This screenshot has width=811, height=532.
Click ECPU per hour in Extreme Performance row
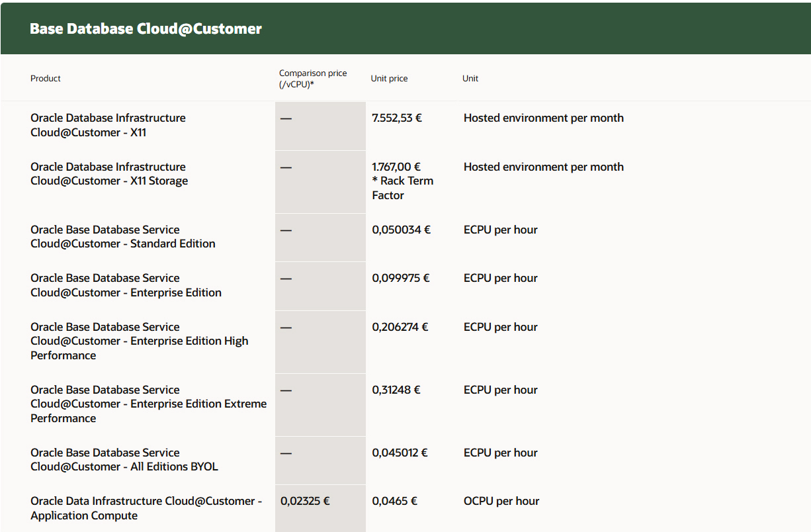pos(501,390)
